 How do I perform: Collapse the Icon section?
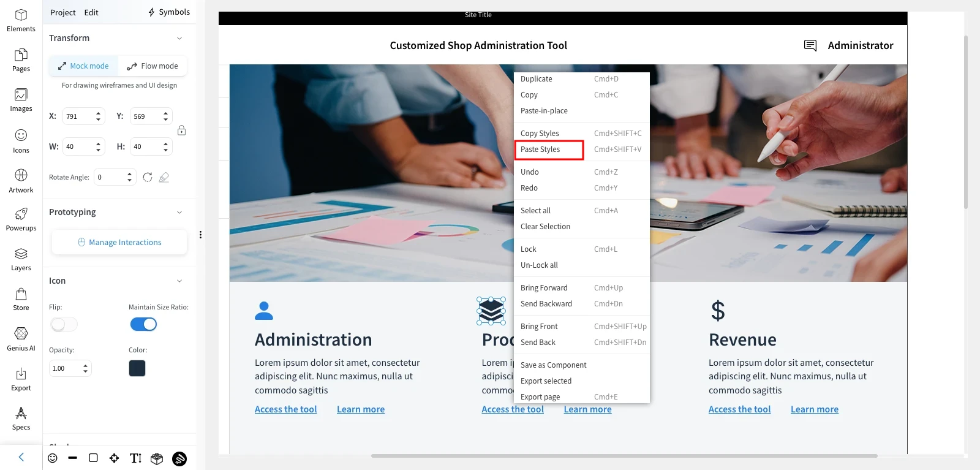pos(179,281)
